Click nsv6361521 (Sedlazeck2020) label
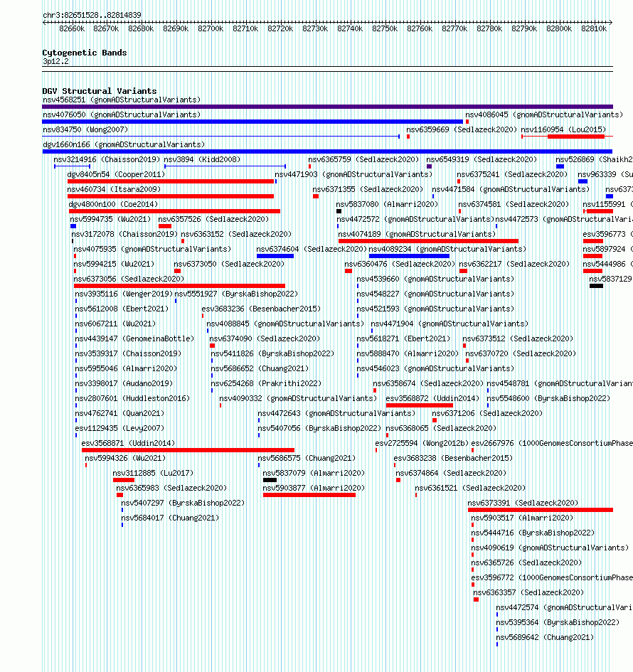633x672 pixels. pos(470,488)
